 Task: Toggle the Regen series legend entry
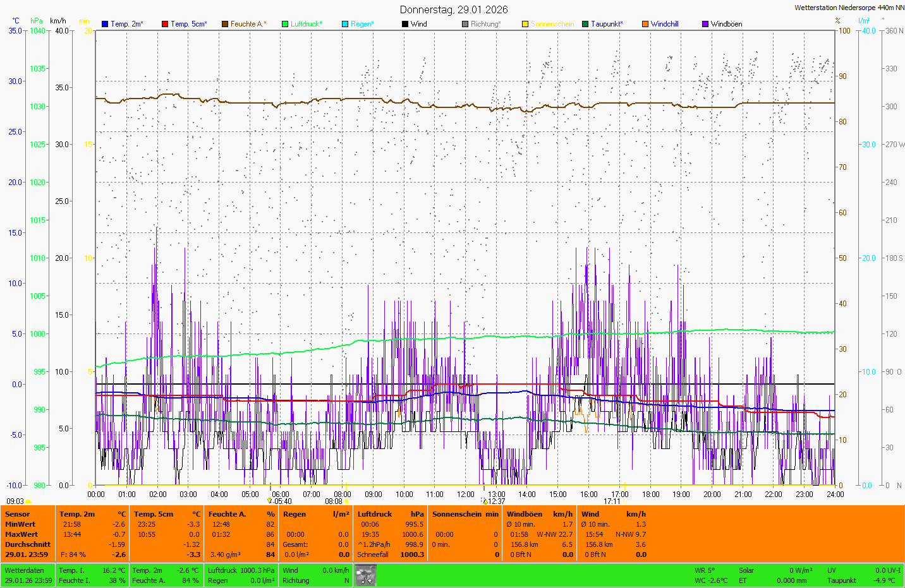(361, 24)
